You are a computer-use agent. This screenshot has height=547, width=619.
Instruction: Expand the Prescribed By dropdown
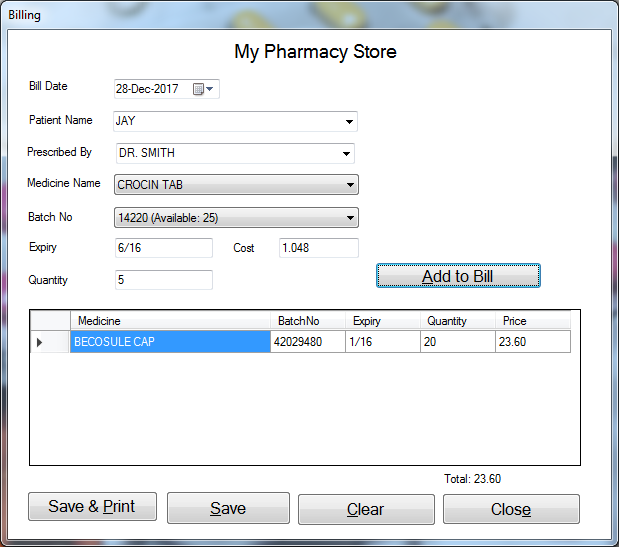point(346,154)
